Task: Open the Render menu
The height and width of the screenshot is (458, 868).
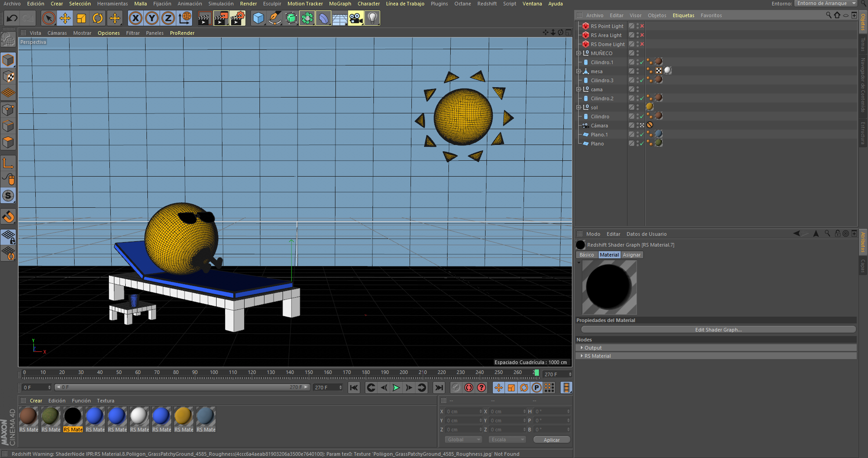Action: tap(248, 4)
